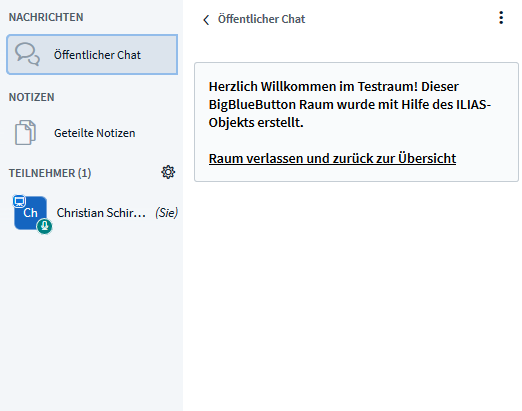Click the chat bubbles icon
This screenshot has width=522, height=411.
(27, 54)
